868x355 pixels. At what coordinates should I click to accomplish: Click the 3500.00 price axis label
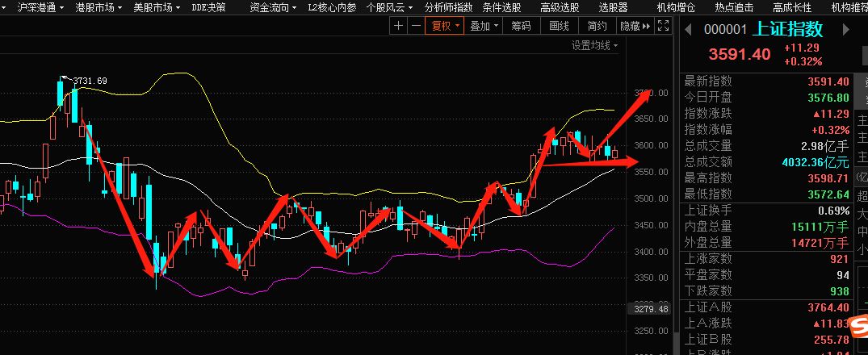pos(651,198)
